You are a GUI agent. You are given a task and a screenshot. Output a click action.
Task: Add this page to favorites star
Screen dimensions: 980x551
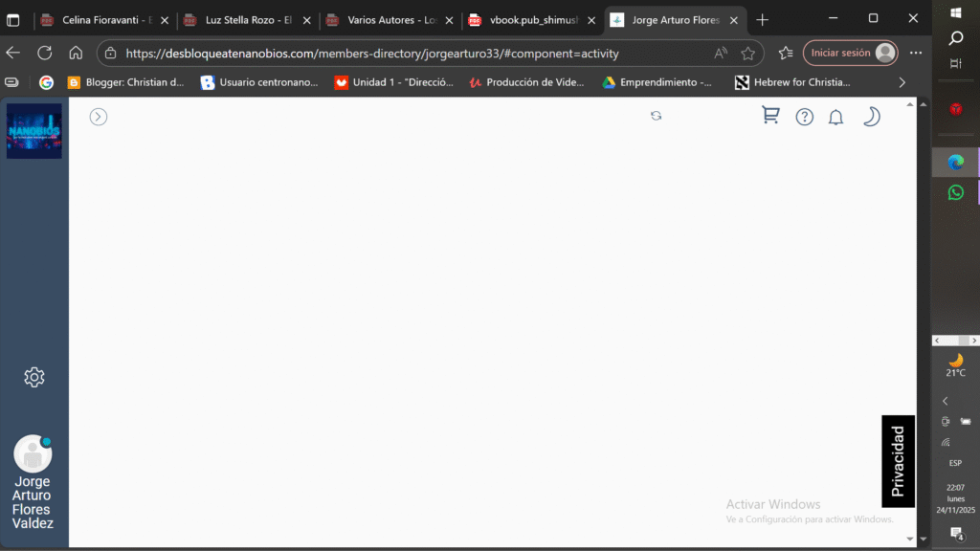[x=748, y=54]
